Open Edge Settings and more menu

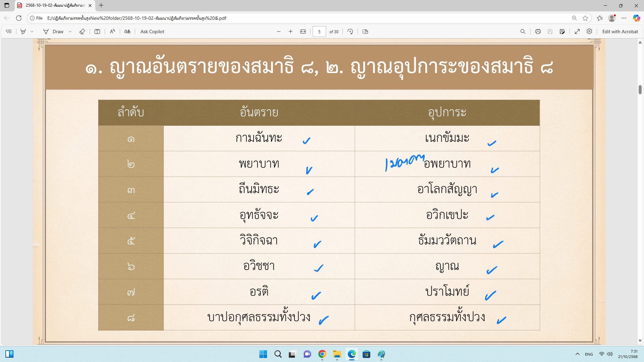(x=624, y=18)
